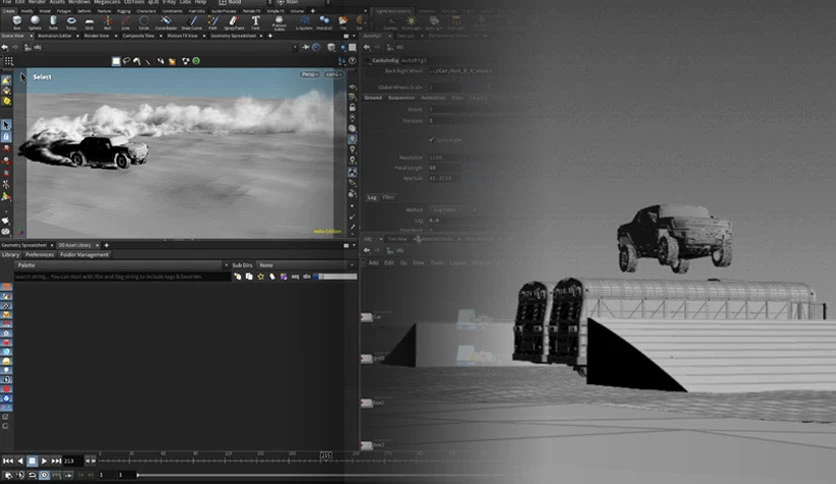Select the Spray Paint shelf tool

point(234,21)
